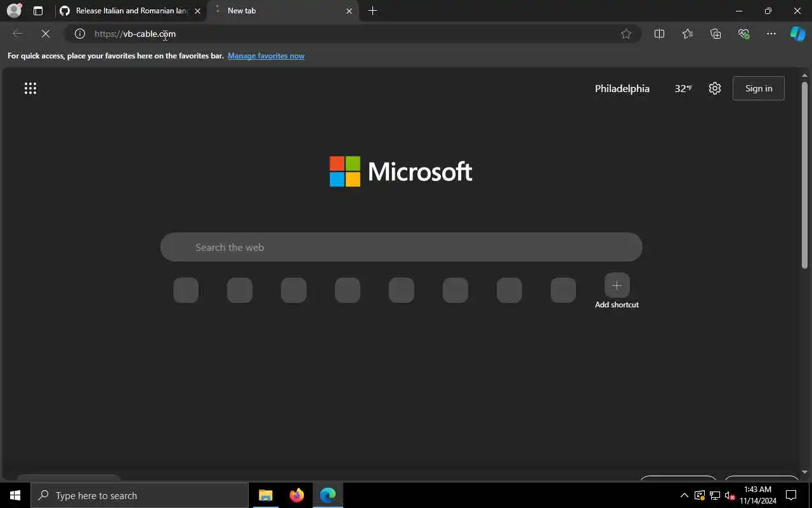Click the address bar with vb-cable.com
The height and width of the screenshot is (508, 812).
pos(352,34)
